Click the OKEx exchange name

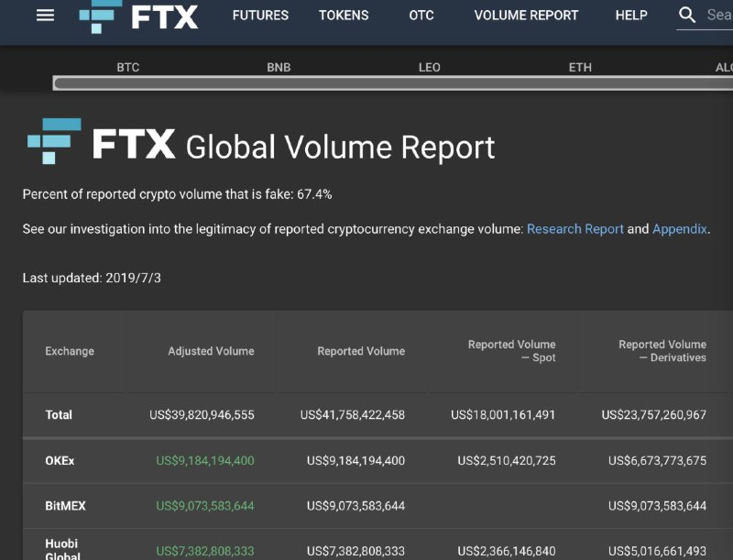pos(60,460)
